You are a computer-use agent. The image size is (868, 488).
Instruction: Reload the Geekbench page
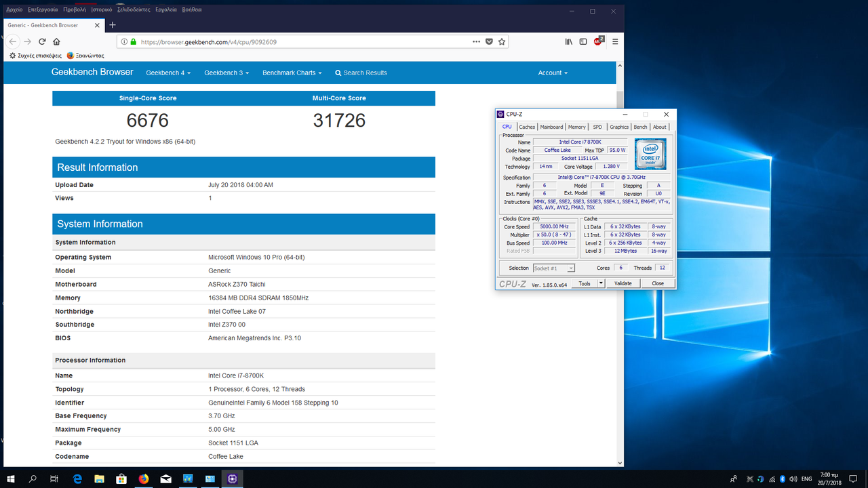pyautogui.click(x=42, y=41)
